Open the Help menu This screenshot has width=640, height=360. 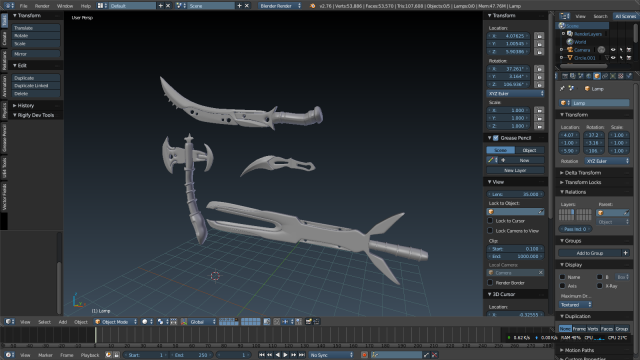tap(85, 6)
